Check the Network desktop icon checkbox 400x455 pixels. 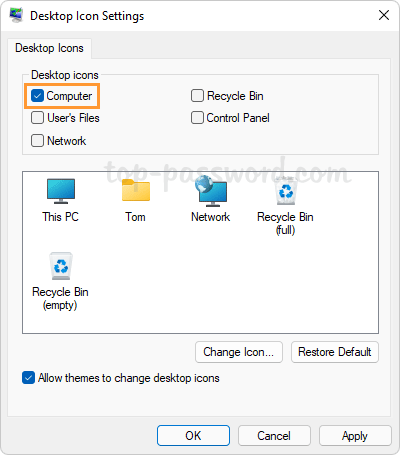click(37, 140)
